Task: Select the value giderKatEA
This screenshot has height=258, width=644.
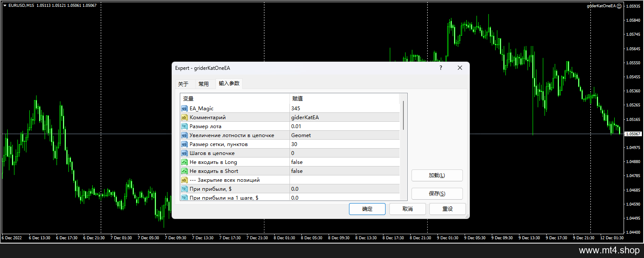Action: coord(305,118)
